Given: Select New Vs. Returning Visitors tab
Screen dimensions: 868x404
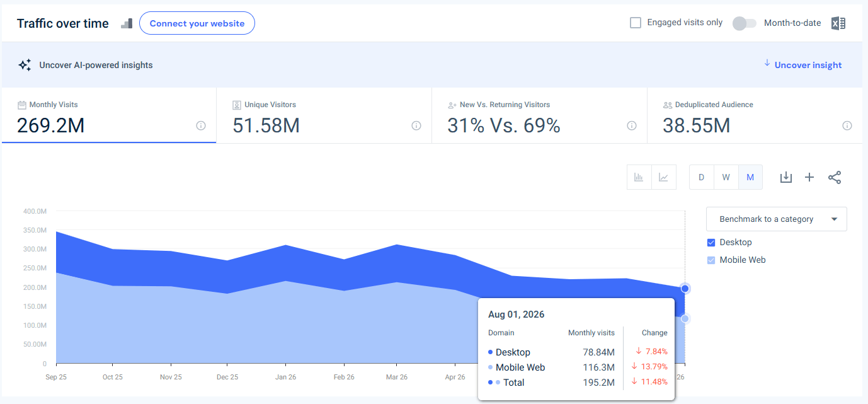Looking at the screenshot, I should point(539,116).
